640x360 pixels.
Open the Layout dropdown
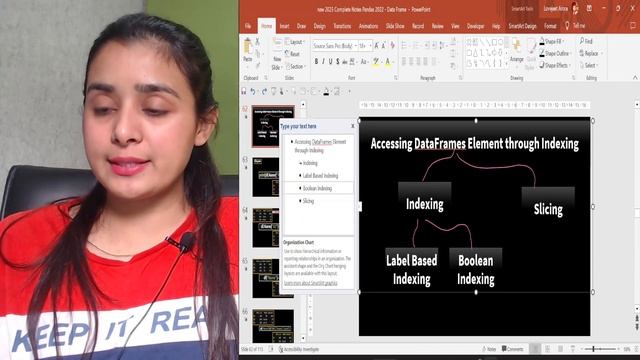pyautogui.click(x=295, y=42)
